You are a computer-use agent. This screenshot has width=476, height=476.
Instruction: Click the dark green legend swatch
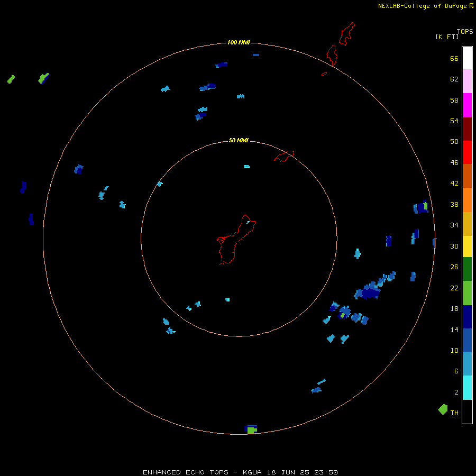467,269
